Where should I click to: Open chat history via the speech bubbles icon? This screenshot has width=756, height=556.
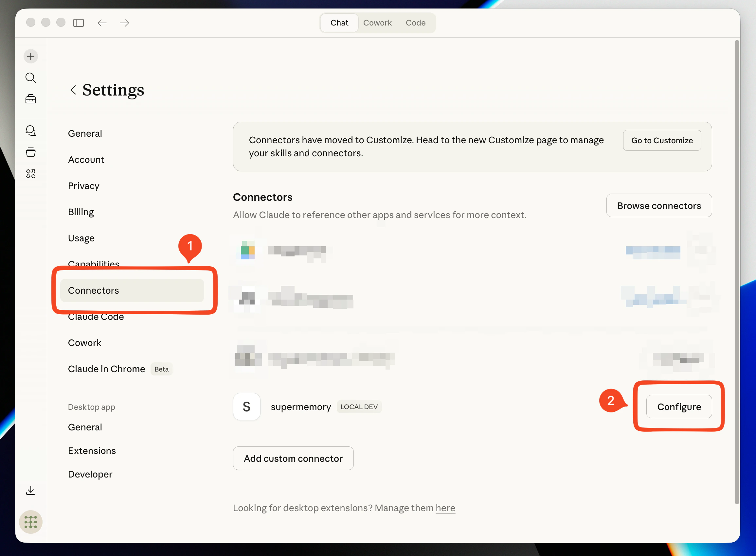31,130
